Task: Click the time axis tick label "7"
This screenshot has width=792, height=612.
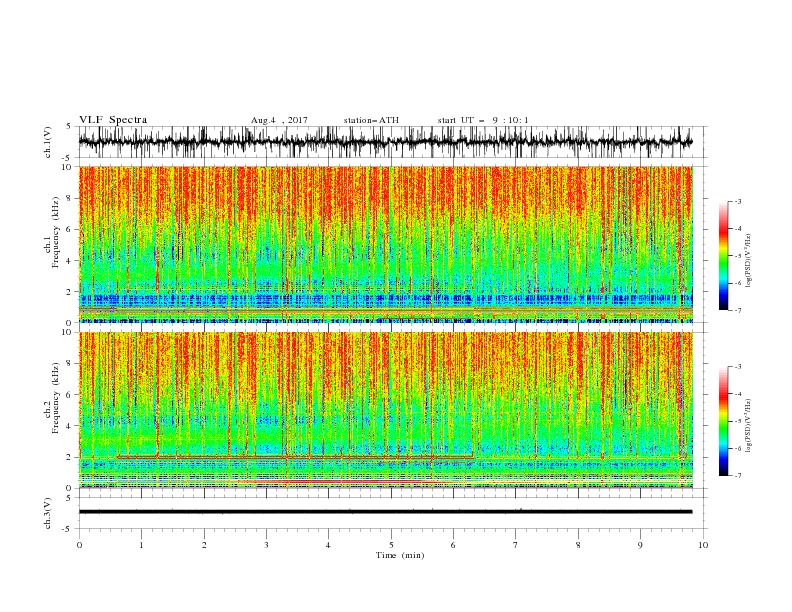Action: coord(516,545)
